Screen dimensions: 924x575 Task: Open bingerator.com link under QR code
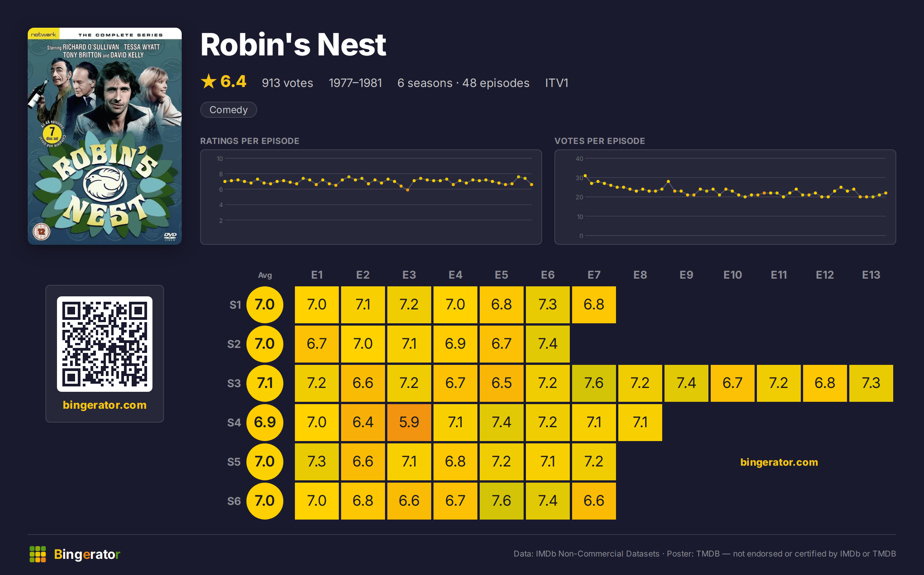(105, 405)
